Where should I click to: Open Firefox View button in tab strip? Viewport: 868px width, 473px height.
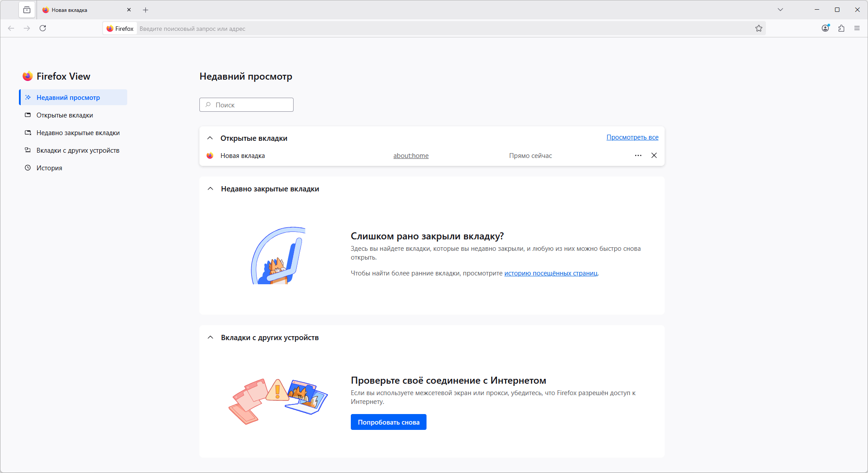click(27, 10)
